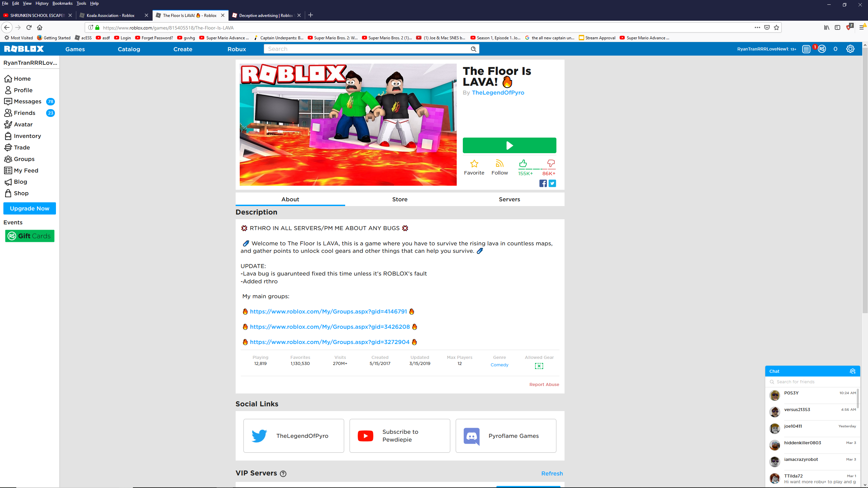The image size is (868, 488).
Task: Share game on Twitter icon
Action: coord(552,183)
